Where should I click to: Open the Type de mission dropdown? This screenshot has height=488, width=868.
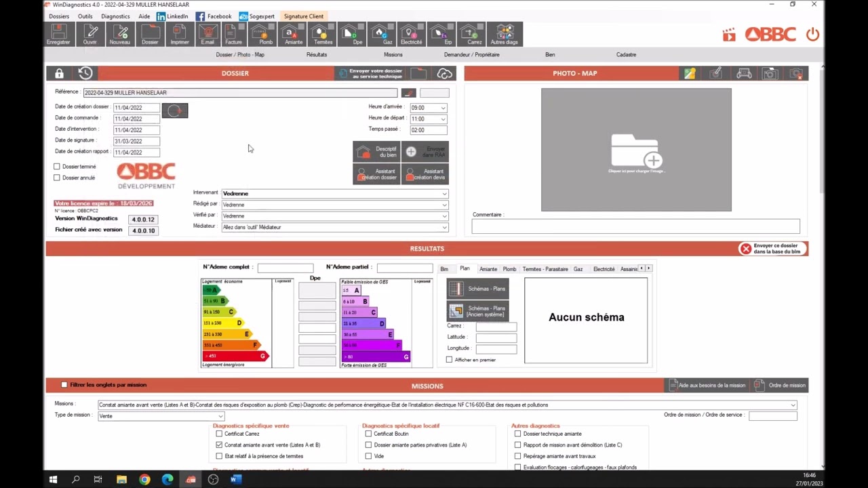coord(220,416)
